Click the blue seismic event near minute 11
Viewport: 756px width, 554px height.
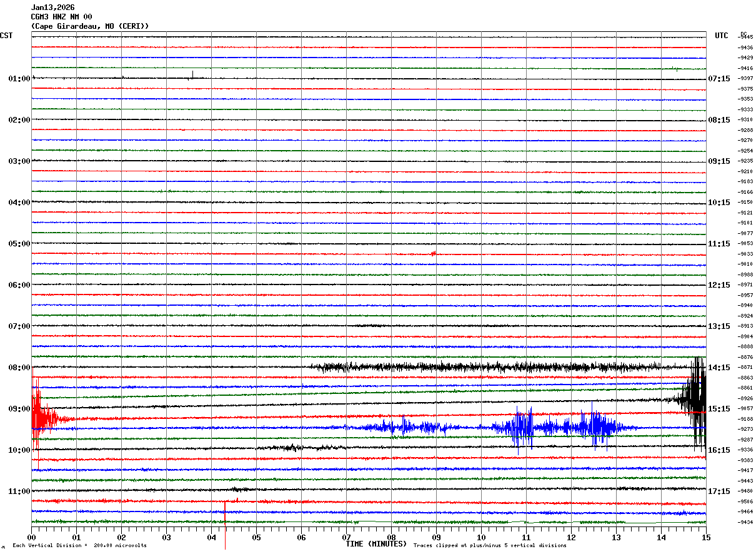(x=524, y=428)
